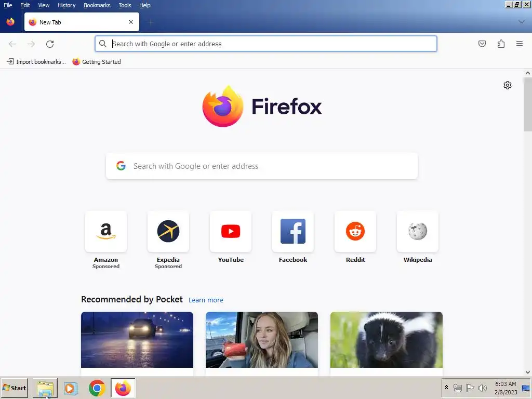Show hidden system tray icons

click(x=446, y=388)
